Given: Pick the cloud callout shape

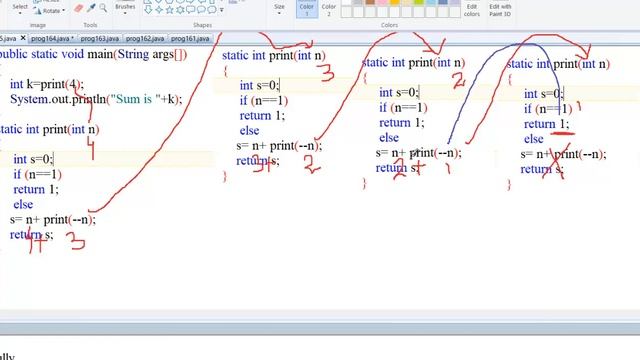Looking at the screenshot, I should [x=211, y=9].
